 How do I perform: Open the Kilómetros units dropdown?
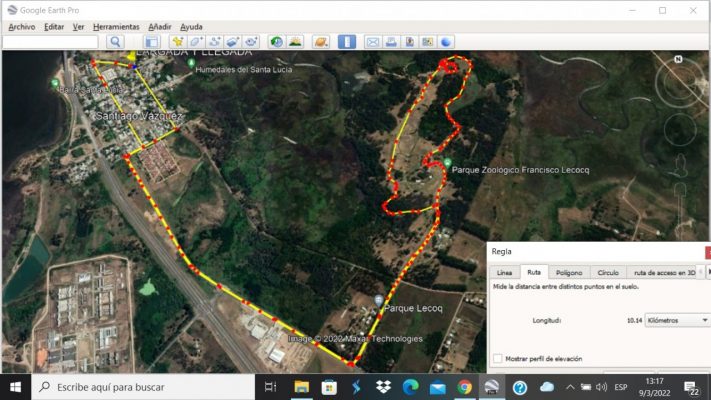677,320
